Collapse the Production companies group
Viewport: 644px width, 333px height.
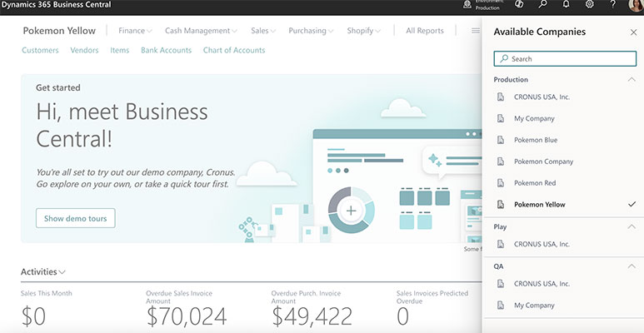[x=632, y=79]
